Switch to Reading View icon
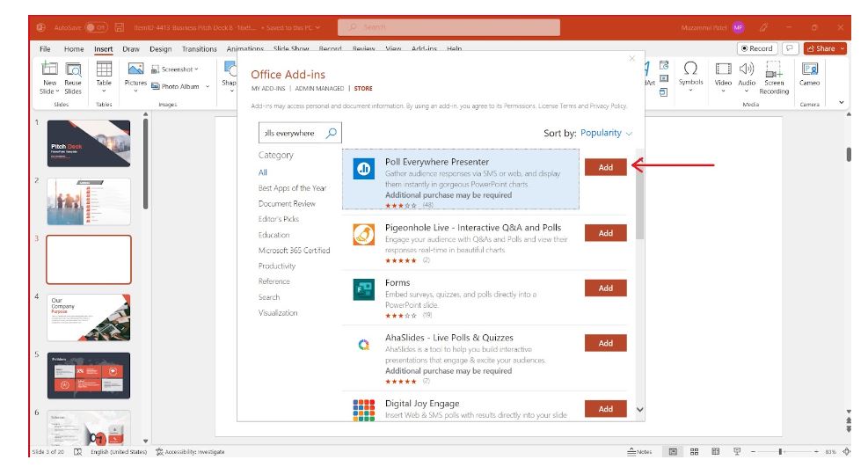868x467 pixels. [715, 452]
